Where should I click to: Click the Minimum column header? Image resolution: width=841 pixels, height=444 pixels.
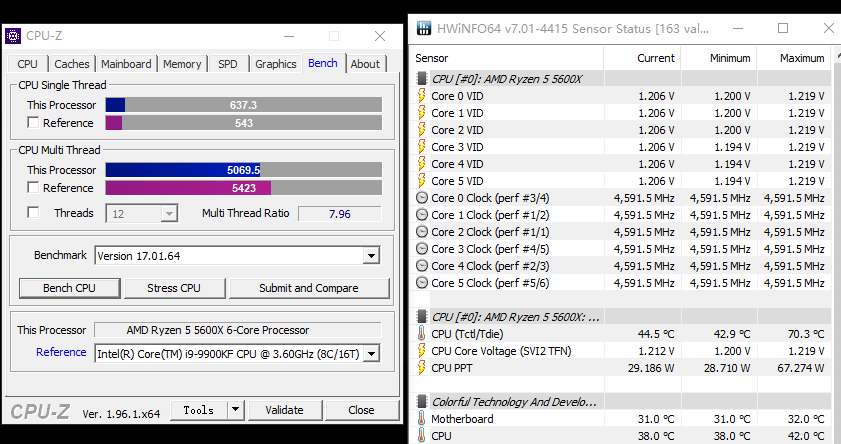tap(719, 58)
